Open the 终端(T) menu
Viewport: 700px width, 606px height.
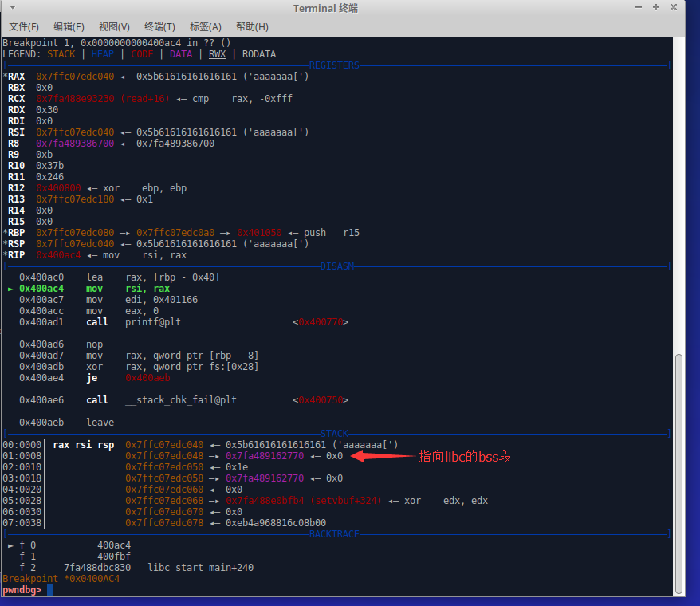(x=160, y=26)
